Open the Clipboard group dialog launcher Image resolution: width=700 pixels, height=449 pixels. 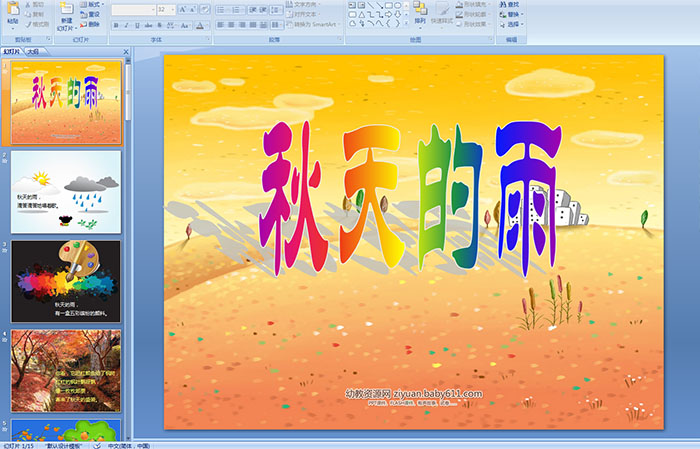(x=49, y=39)
